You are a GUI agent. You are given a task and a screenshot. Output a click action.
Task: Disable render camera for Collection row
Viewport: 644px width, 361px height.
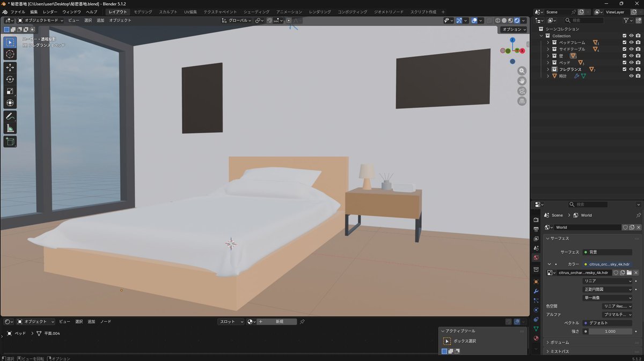tap(638, 36)
